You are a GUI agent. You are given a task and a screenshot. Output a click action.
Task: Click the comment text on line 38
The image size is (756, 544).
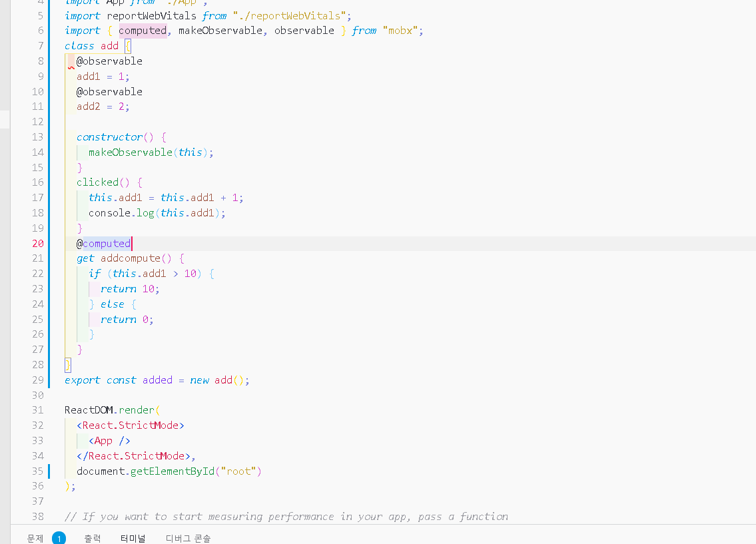click(286, 517)
